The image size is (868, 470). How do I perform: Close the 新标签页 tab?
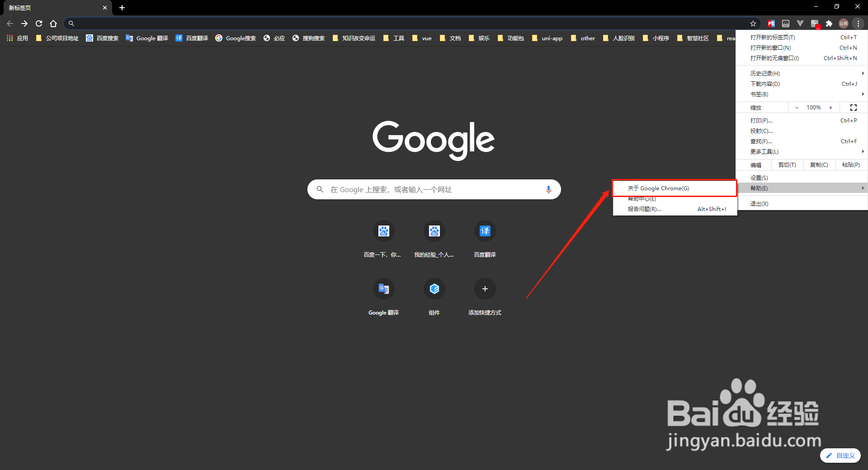point(105,8)
